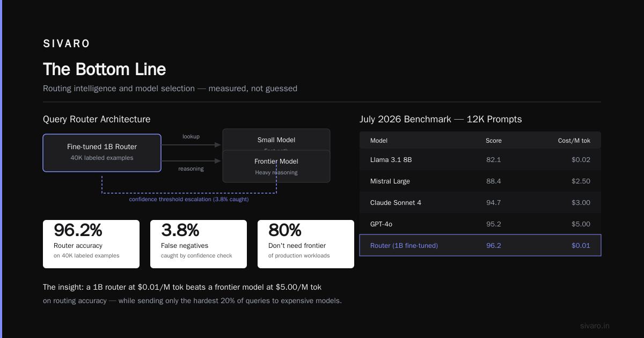Click 'Heavy reasoning' text in Frontier Model
Image resolution: width=644 pixels, height=338 pixels.
point(276,172)
